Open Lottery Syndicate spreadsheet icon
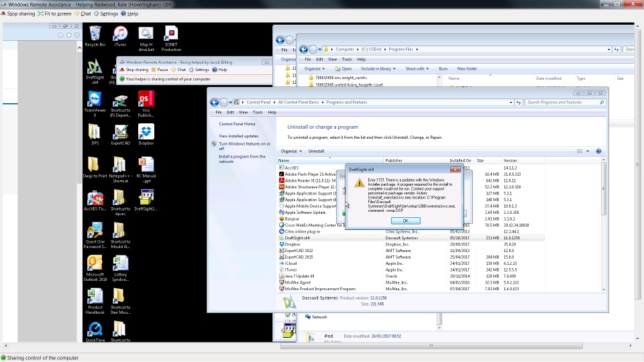The image size is (644, 362). tap(120, 268)
